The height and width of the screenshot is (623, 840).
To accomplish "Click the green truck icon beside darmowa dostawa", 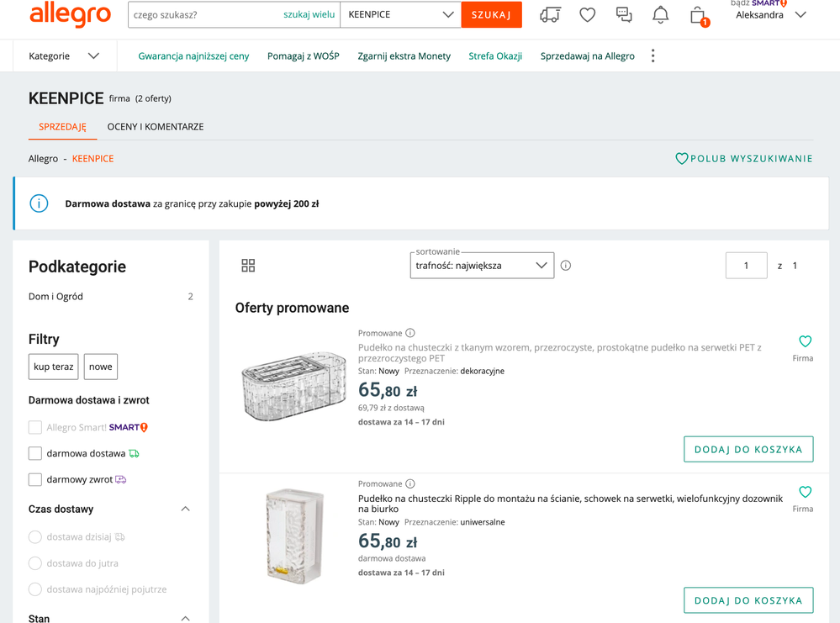I will (x=134, y=453).
